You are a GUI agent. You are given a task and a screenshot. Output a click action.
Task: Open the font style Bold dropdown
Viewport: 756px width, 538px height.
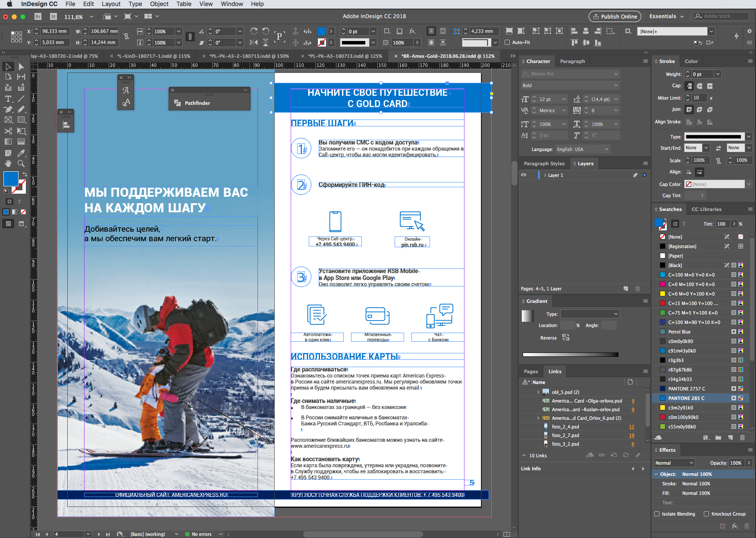(x=616, y=85)
